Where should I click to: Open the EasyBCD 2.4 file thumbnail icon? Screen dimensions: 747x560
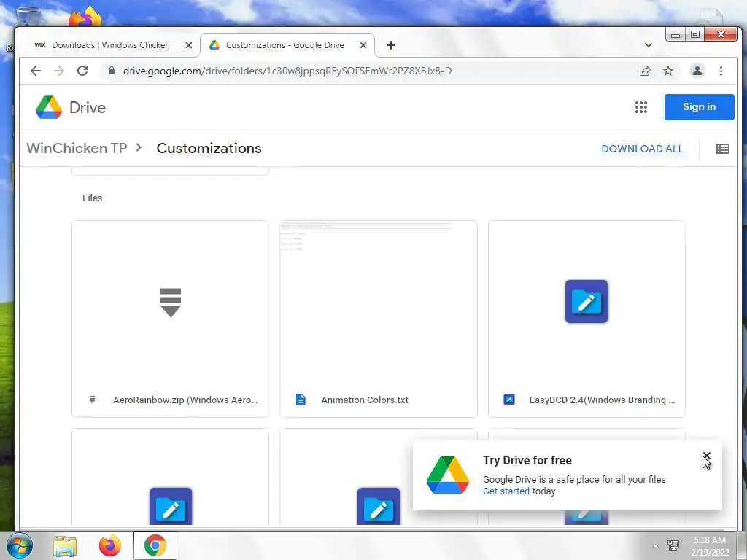click(x=587, y=301)
